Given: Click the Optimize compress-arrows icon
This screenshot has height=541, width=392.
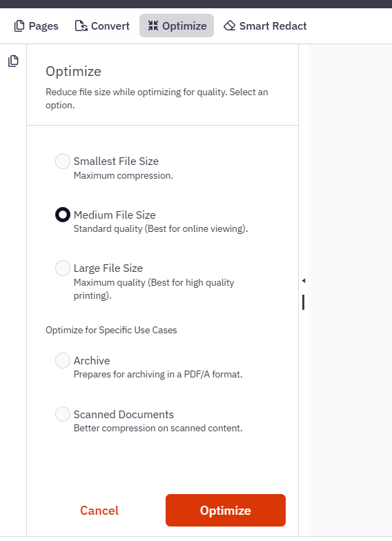Looking at the screenshot, I should tap(153, 26).
